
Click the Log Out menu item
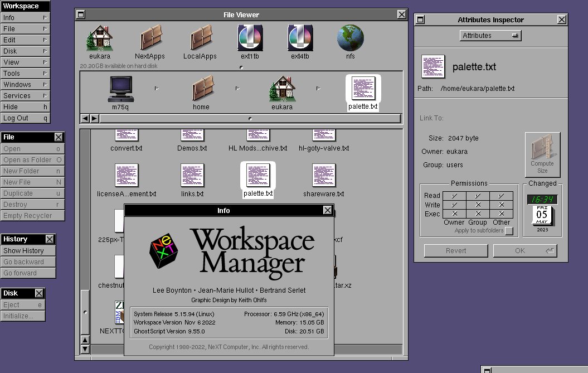point(25,118)
